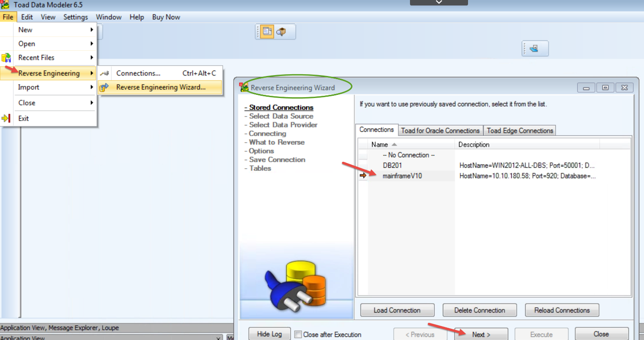
Task: Switch to Toad for Oracle Connections tab
Action: click(x=441, y=130)
